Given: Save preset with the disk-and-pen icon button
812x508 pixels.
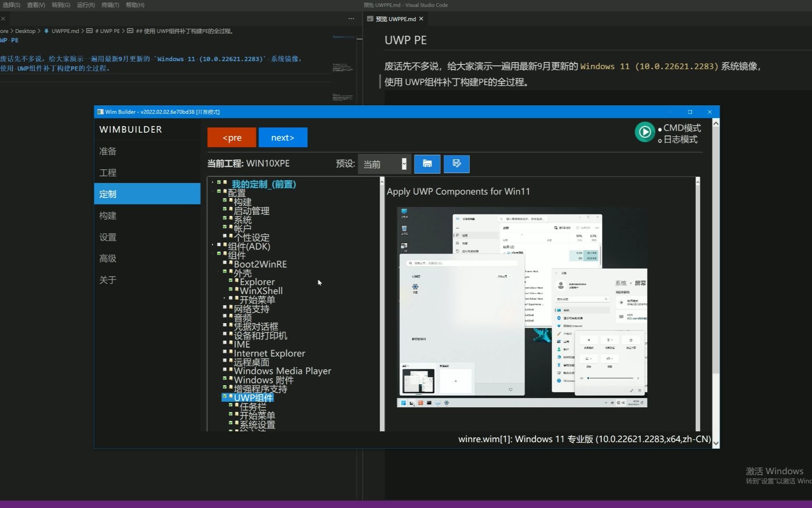Looking at the screenshot, I should pos(456,164).
